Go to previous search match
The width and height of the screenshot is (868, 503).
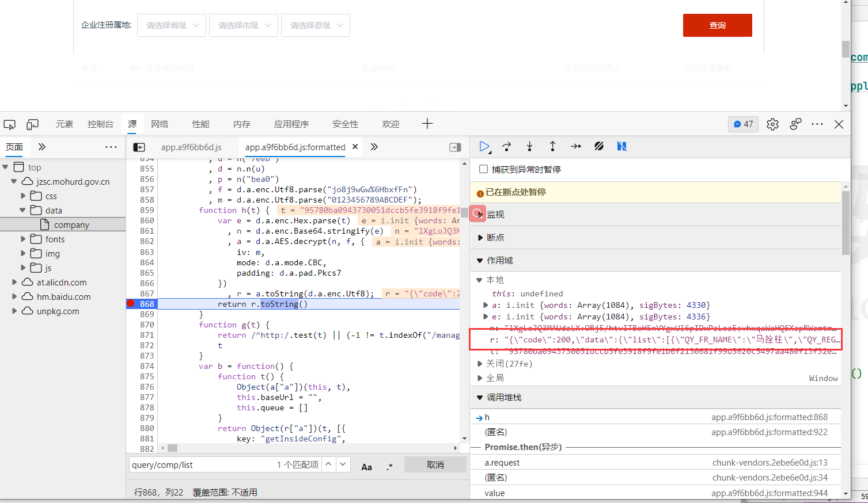point(328,464)
